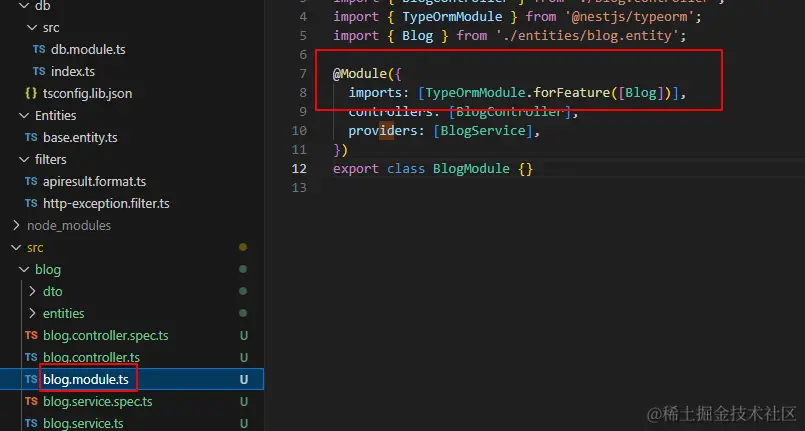This screenshot has height=431, width=805.
Task: Click './entities/blog.entity' path string
Action: [587, 36]
